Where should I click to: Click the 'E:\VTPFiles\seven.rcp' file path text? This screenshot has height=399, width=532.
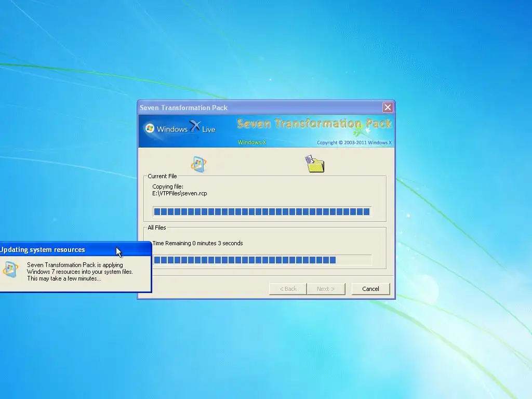[179, 193]
